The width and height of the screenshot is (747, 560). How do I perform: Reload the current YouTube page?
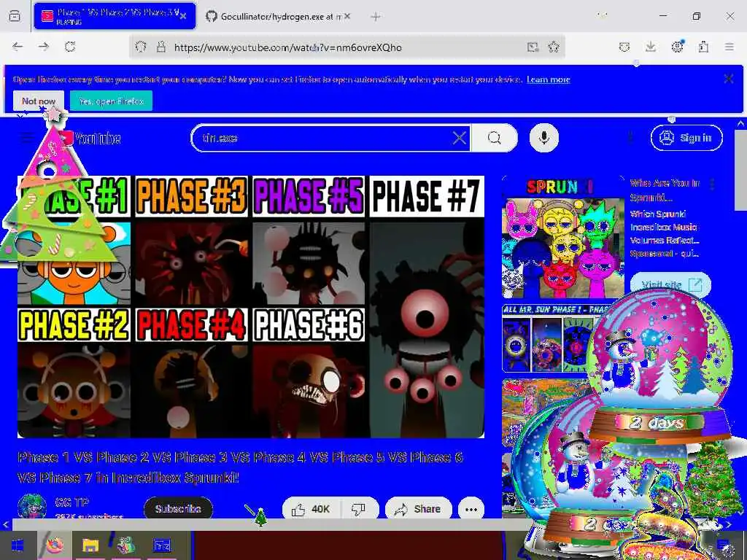(x=70, y=47)
